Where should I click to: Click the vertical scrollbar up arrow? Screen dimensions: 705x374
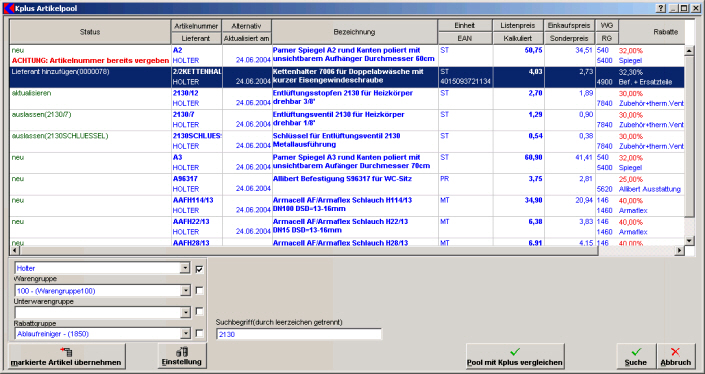pos(689,50)
